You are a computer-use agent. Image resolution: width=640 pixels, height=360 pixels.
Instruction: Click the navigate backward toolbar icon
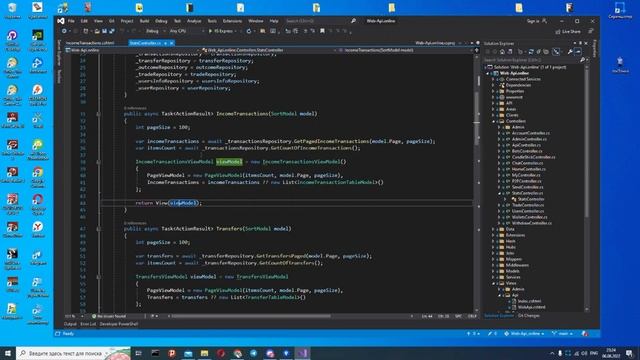pos(64,31)
